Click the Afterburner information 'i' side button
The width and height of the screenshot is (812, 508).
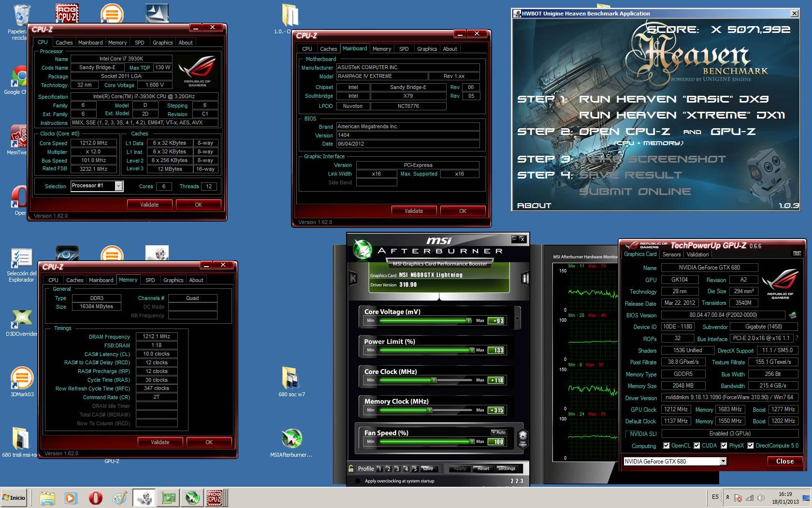(x=525, y=278)
